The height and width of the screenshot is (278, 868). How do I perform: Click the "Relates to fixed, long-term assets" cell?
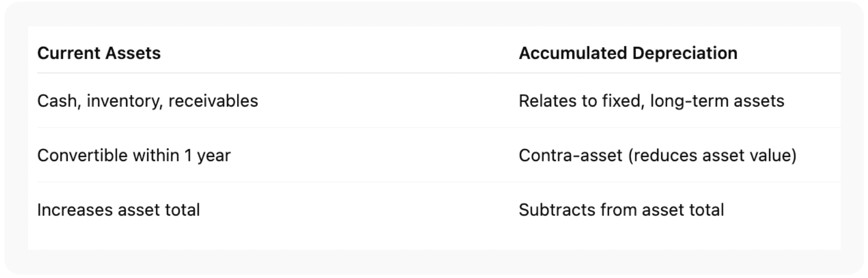[x=651, y=101]
